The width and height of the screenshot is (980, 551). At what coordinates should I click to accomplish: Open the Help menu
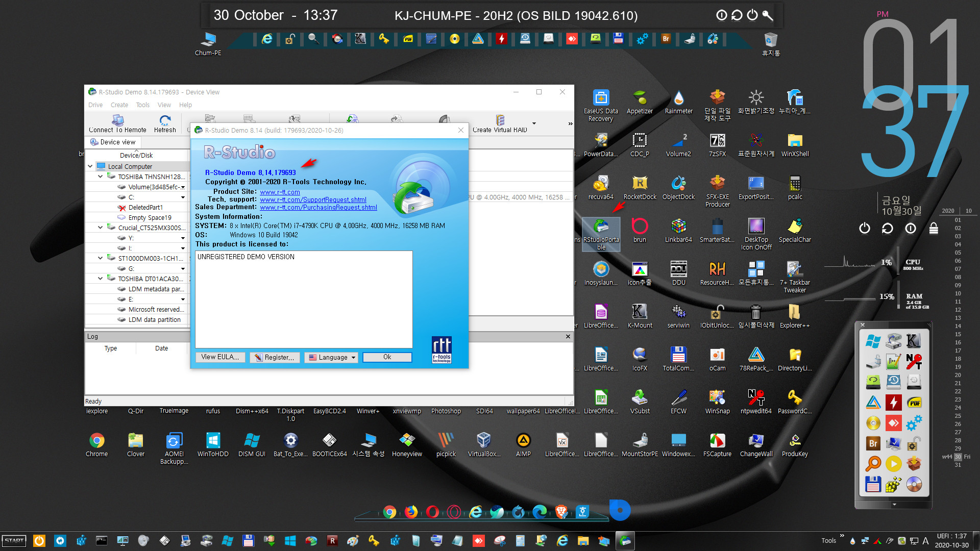pos(185,105)
